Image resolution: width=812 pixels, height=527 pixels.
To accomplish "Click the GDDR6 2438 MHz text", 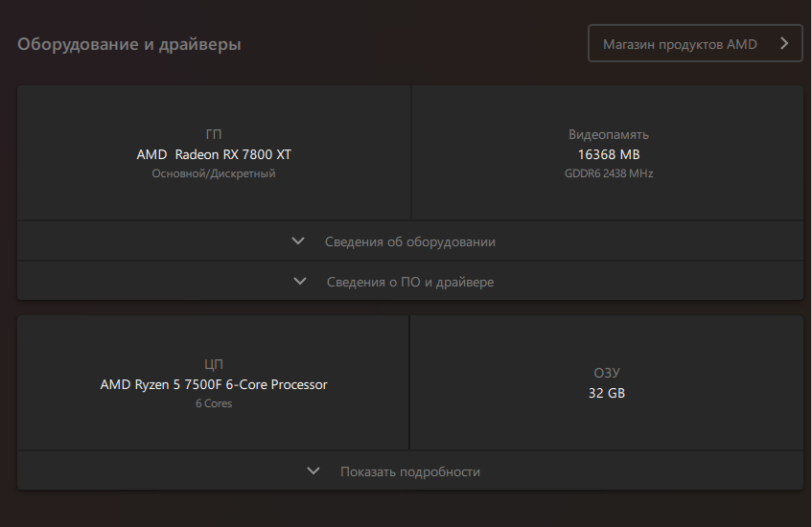I will (x=609, y=173).
